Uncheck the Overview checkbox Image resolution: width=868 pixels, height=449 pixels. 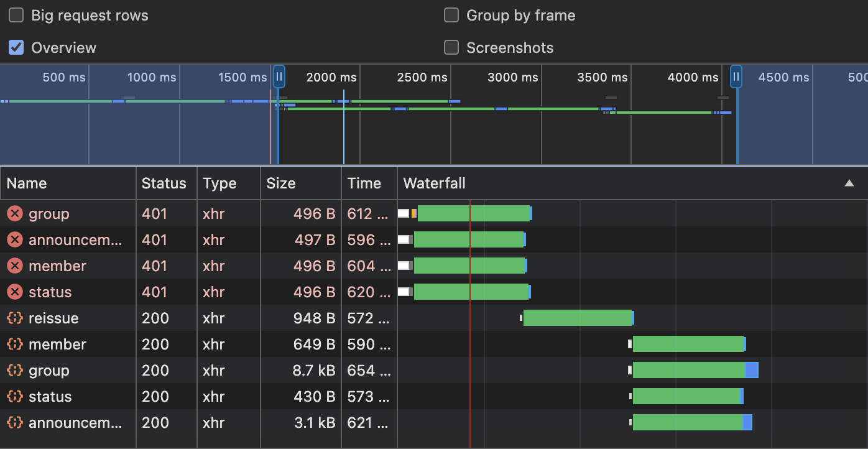[16, 48]
